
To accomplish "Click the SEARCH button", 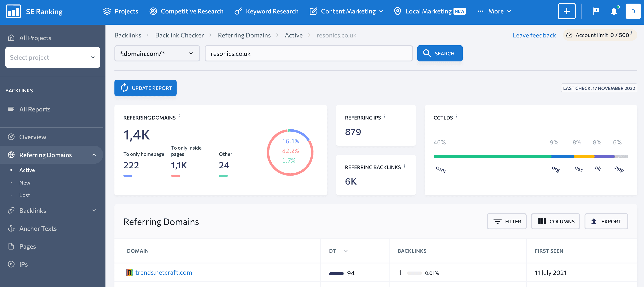I will click(x=440, y=53).
